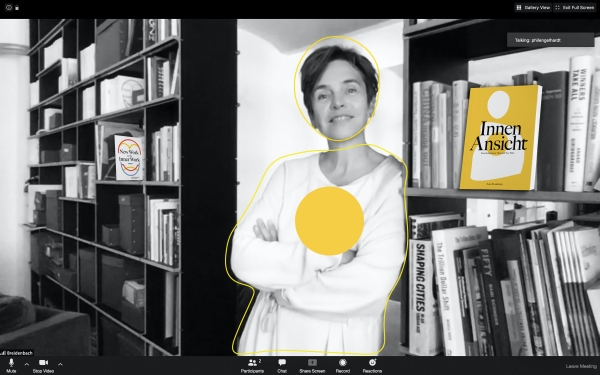Start recording with Record icon

343,365
